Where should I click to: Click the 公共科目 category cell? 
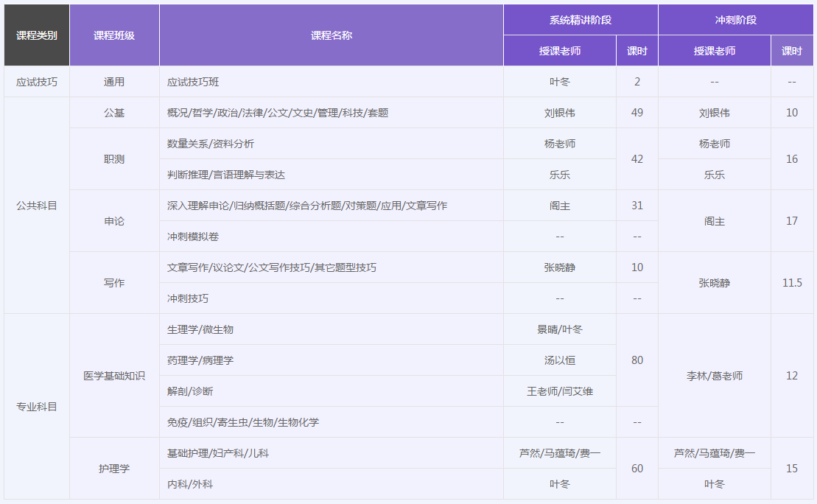point(37,206)
